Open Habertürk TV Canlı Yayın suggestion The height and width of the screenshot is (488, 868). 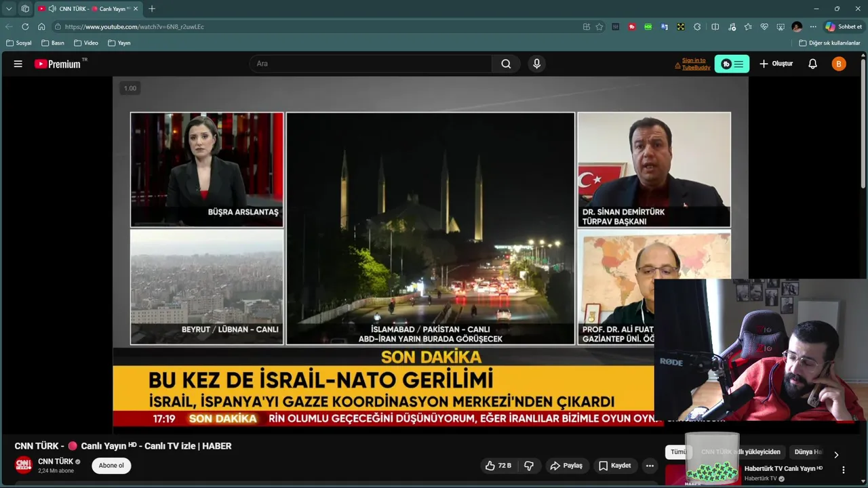click(x=783, y=468)
